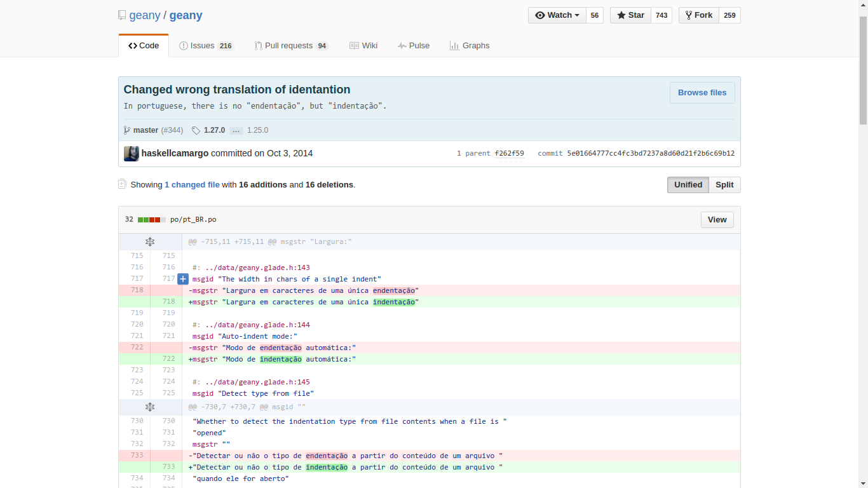Click the 1 changed file link
The image size is (868, 488).
[192, 185]
